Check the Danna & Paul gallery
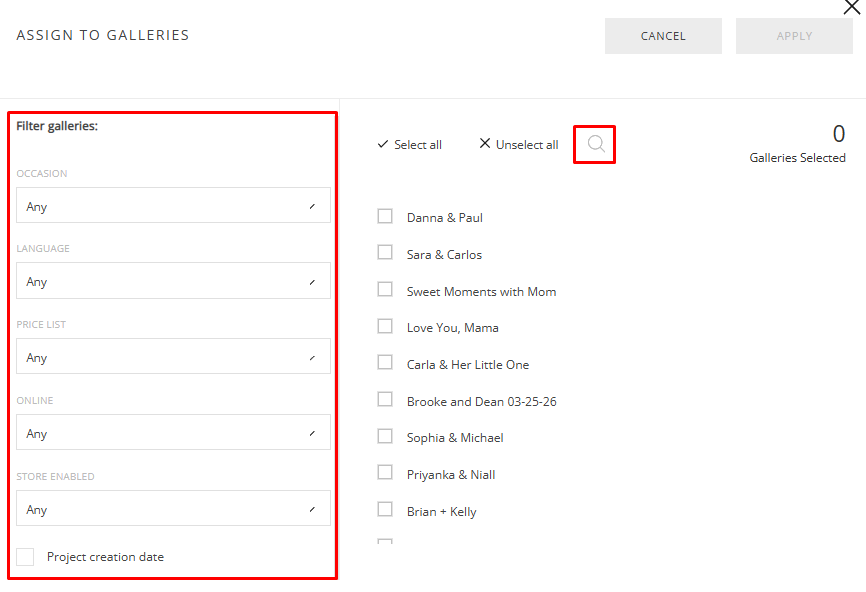The image size is (866, 592). click(385, 216)
